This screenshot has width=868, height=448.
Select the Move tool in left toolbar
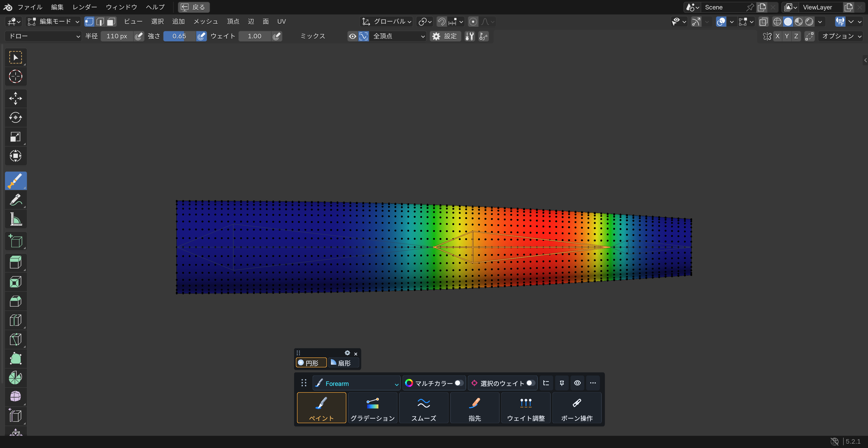click(16, 98)
